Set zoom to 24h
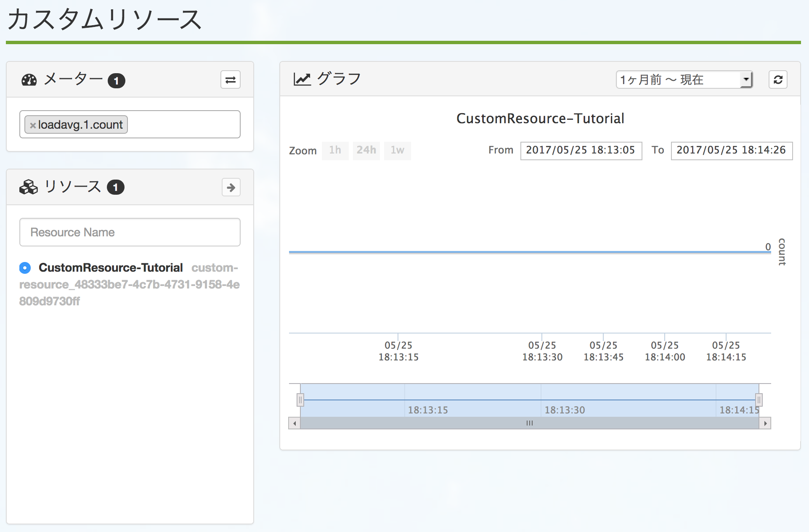809x532 pixels. 366,150
